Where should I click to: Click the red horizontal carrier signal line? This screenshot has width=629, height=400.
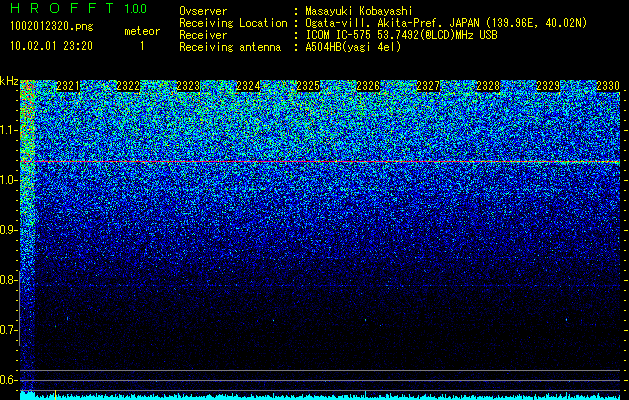click(x=320, y=162)
